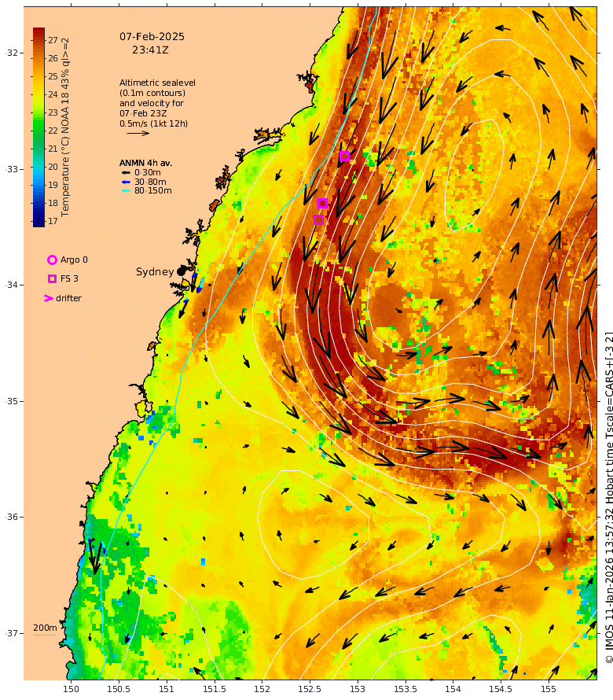Click the dark red top of color bar
The image size is (613, 700).
pyautogui.click(x=39, y=31)
